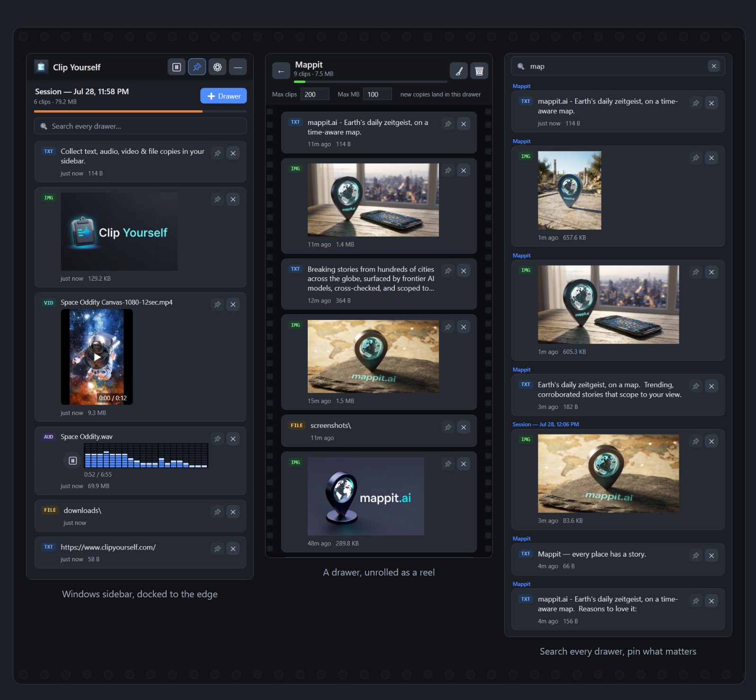Screen dimensions: 756x700
Task: Open the 1.4 MB city window thumbnail
Action: 373,200
